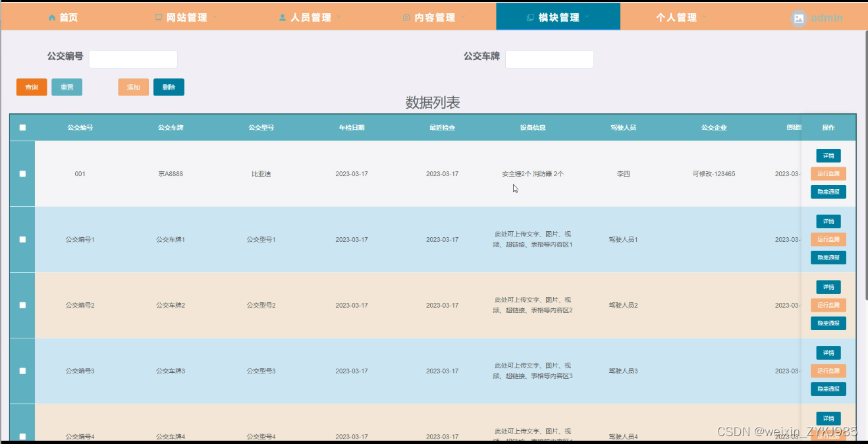Image resolution: width=868 pixels, height=444 pixels.
Task: Click 隐患通报 for row 001
Action: point(828,192)
